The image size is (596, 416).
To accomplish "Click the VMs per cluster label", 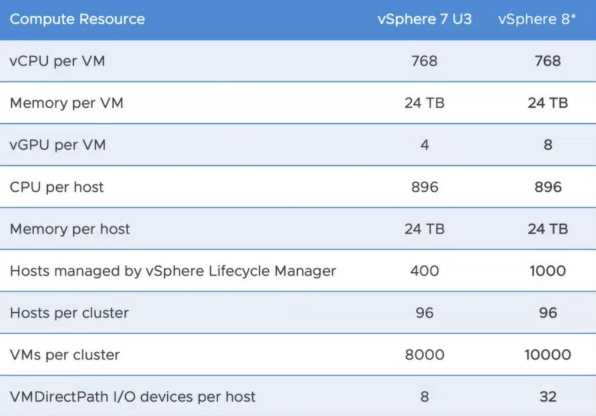I will point(65,355).
